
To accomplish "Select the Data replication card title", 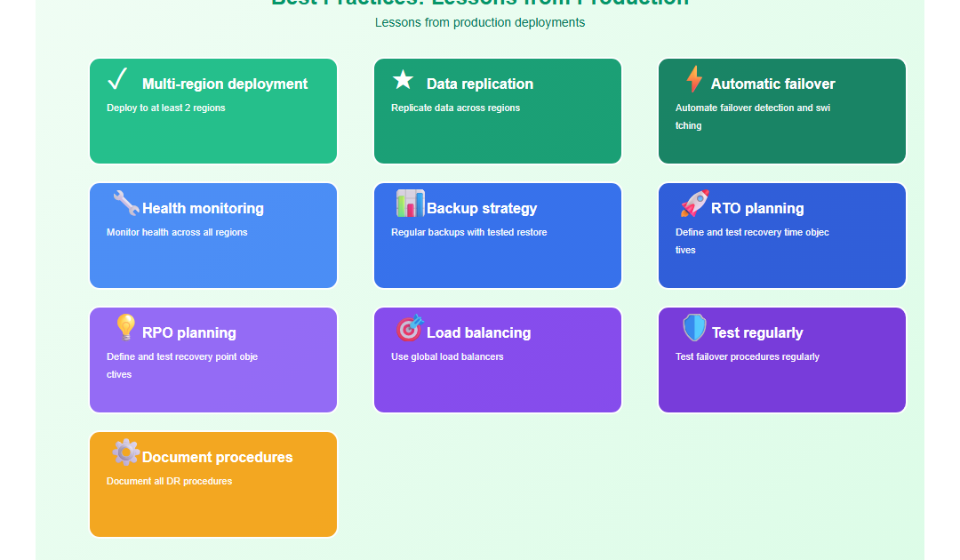I will point(480,84).
